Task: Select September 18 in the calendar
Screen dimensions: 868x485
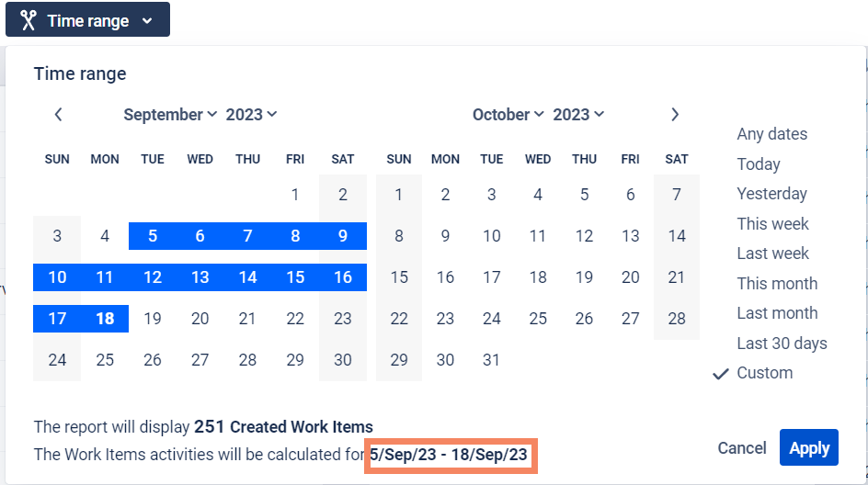Action: pyautogui.click(x=105, y=319)
